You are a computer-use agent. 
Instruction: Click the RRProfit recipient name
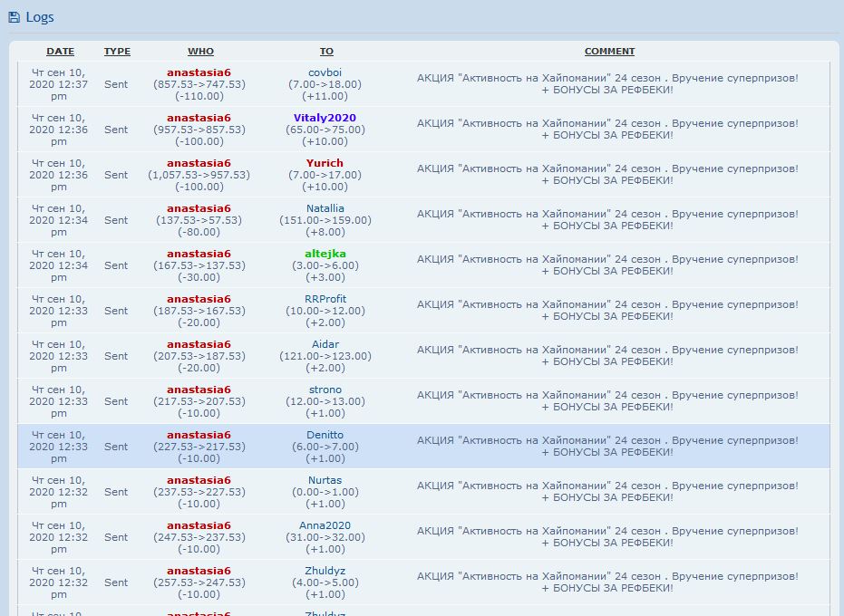325,299
